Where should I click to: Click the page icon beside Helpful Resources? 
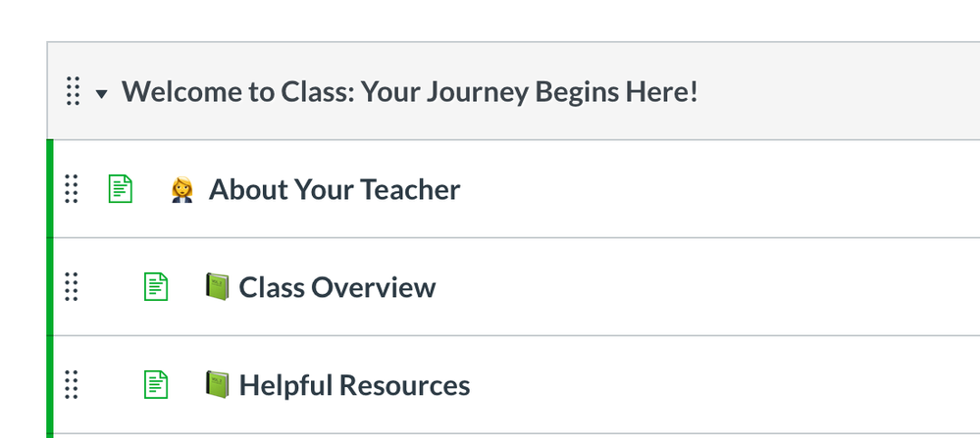point(156,384)
